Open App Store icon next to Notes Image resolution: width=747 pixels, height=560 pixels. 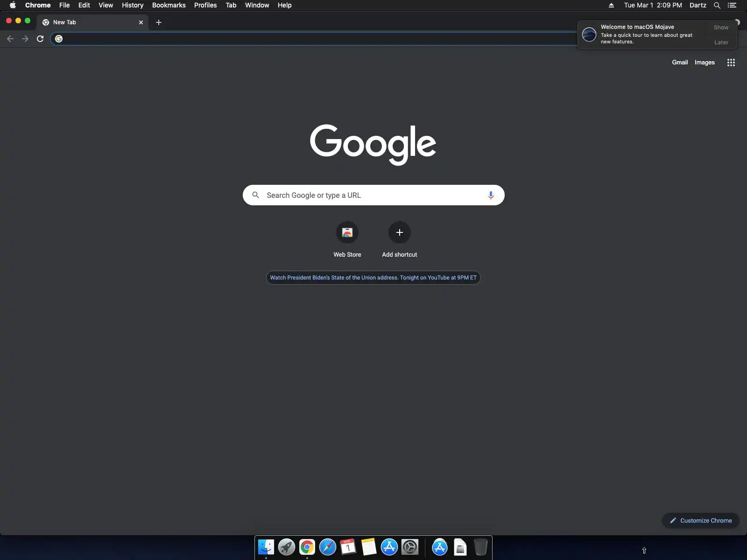click(x=389, y=547)
